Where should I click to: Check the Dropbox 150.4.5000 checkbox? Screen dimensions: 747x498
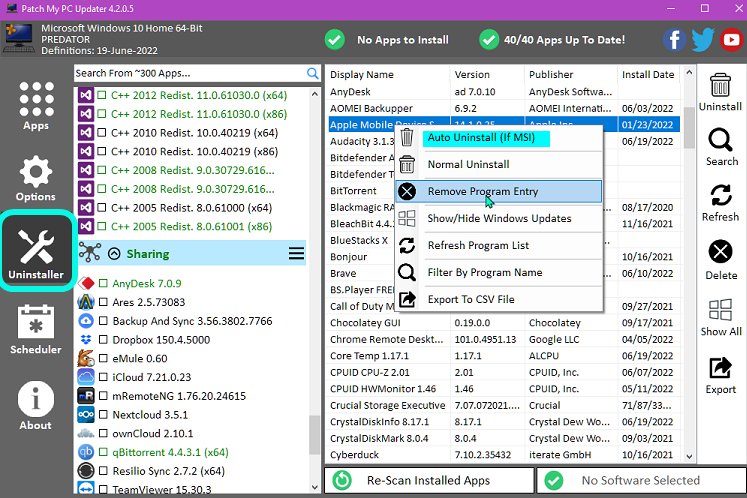click(x=103, y=340)
